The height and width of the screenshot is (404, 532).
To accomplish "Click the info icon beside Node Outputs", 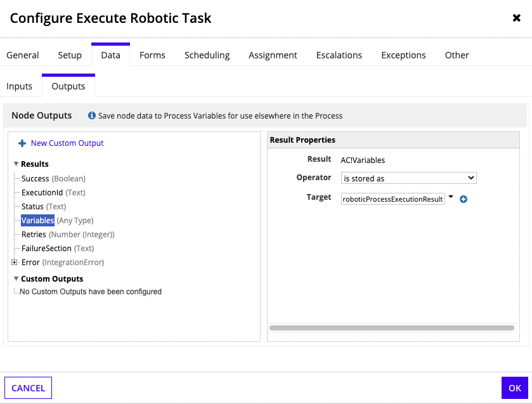I will (92, 116).
